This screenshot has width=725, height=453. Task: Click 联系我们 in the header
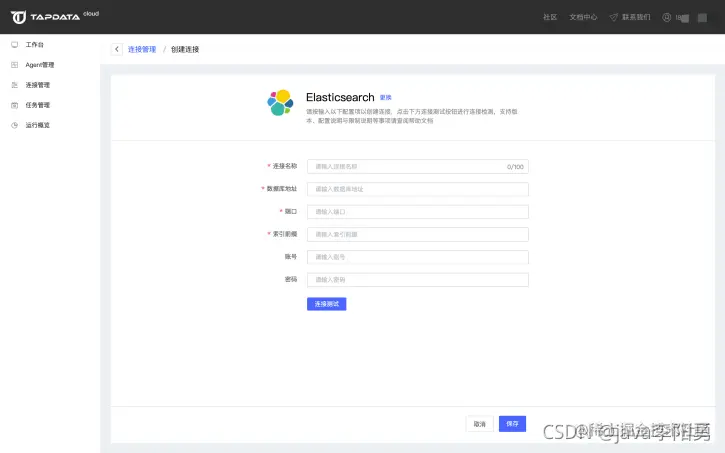[x=636, y=17]
